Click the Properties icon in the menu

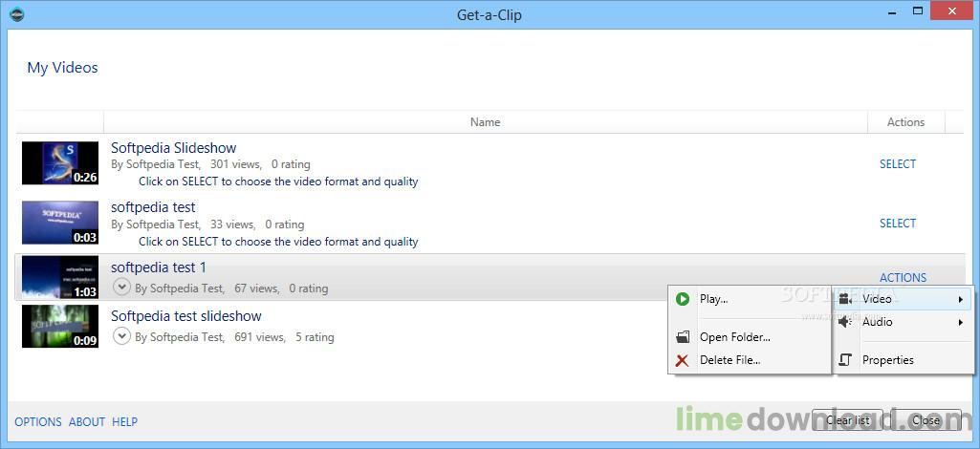click(845, 360)
